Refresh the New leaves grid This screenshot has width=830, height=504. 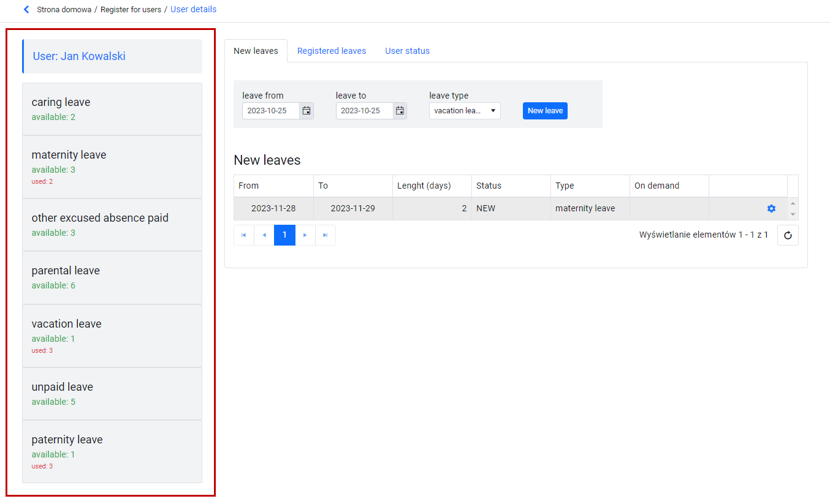point(788,235)
